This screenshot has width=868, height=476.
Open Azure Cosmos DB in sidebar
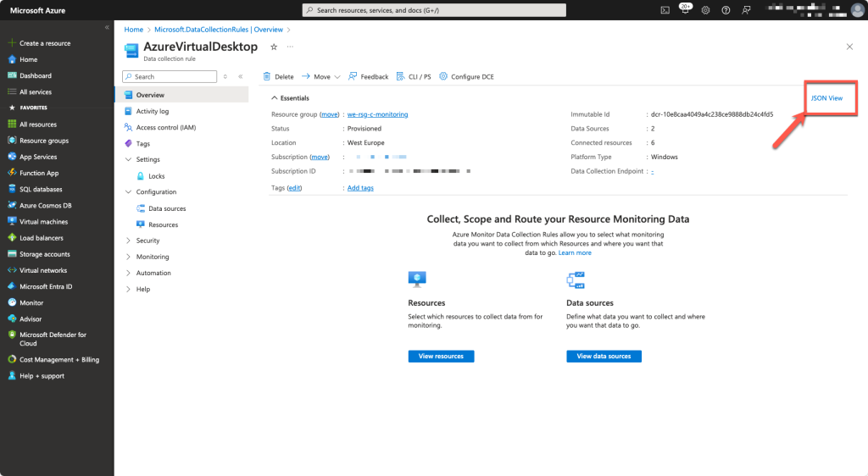[46, 205]
